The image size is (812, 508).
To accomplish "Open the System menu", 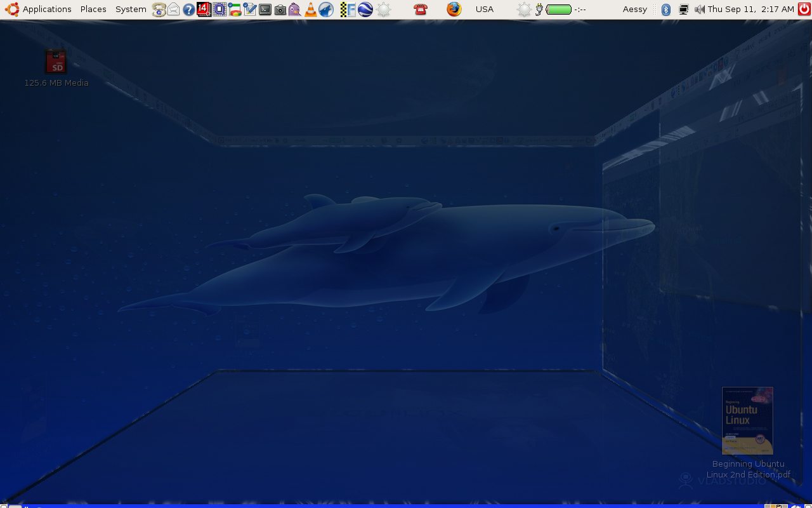I will coord(131,9).
